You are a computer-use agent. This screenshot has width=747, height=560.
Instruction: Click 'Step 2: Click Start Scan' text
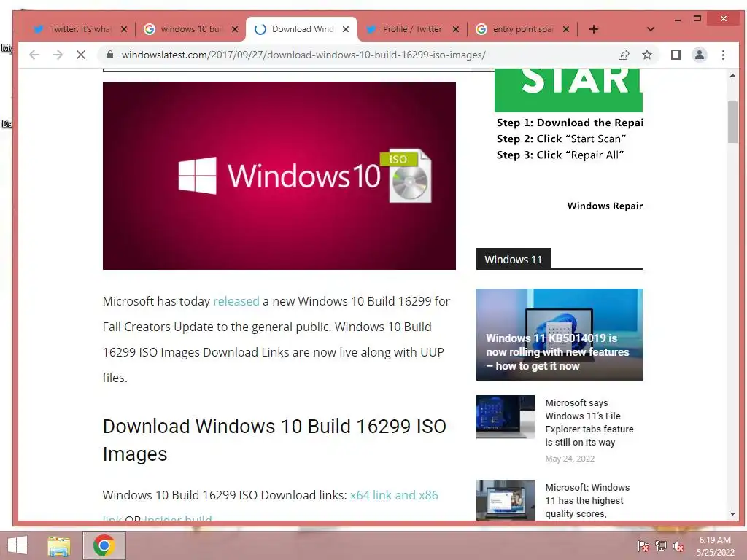click(x=561, y=139)
